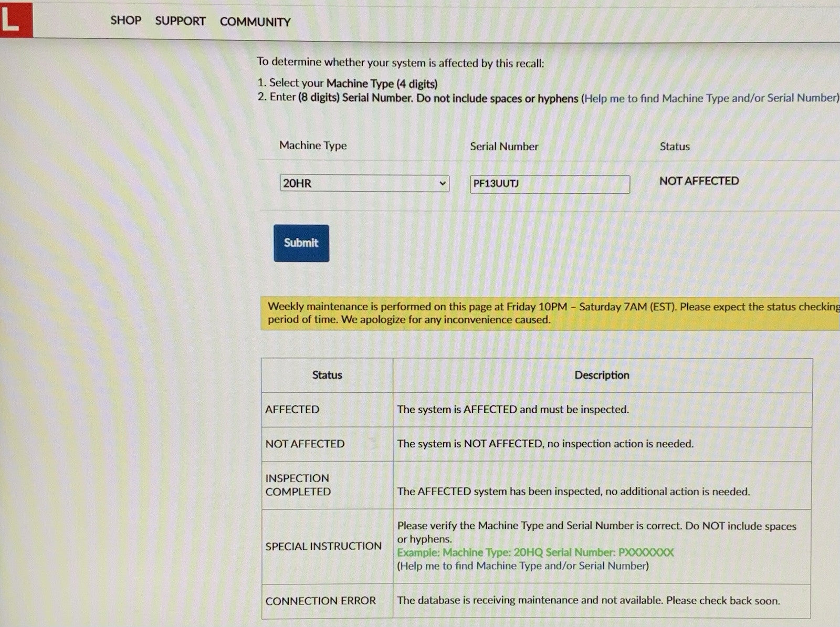Open the SUPPORT menu
840x627 pixels.
[x=180, y=21]
